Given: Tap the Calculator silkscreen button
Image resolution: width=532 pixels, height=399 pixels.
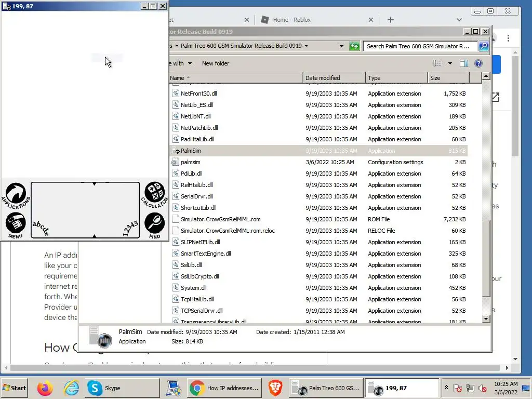Looking at the screenshot, I should [155, 195].
